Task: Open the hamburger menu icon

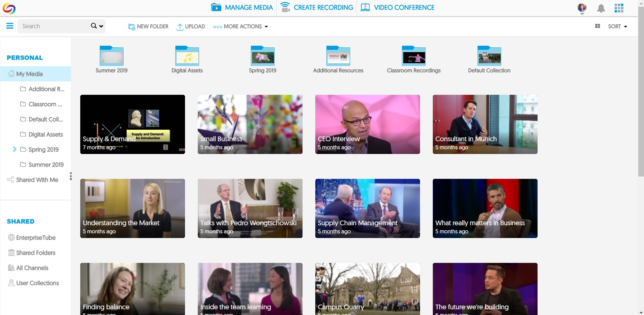Action: point(10,26)
